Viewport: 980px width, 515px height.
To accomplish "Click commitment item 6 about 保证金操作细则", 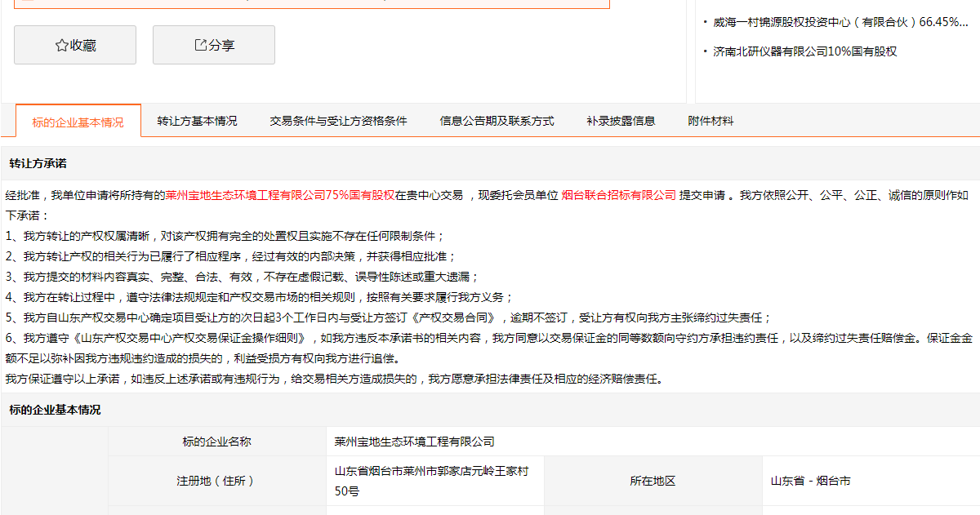I will (488, 348).
